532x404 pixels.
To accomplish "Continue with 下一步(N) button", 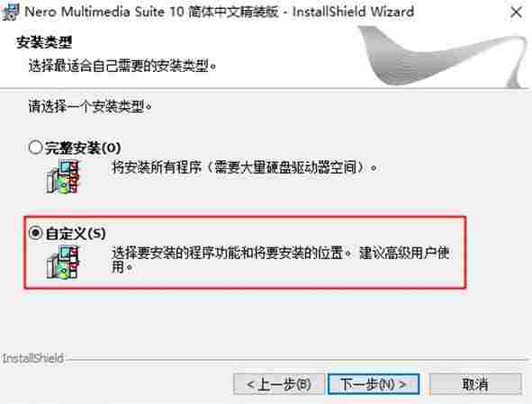I will point(374,384).
